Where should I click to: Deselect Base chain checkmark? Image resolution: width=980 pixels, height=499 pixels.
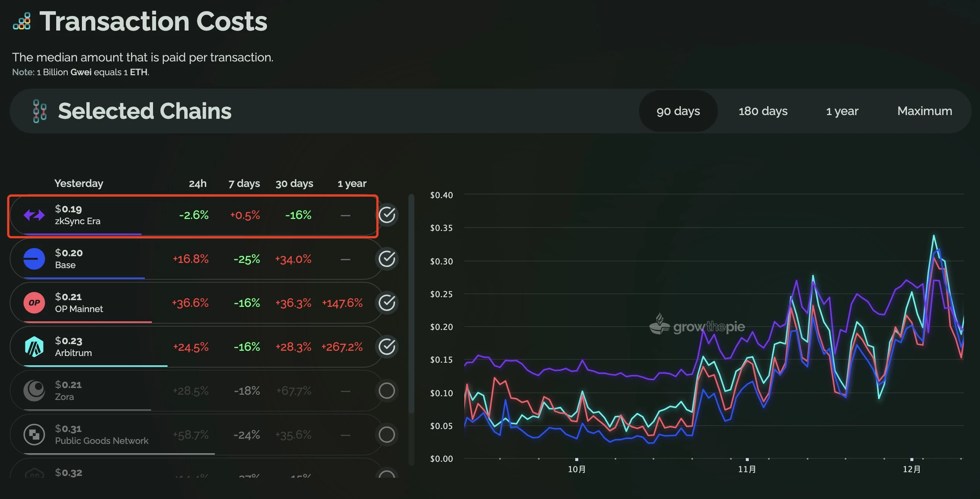387,259
